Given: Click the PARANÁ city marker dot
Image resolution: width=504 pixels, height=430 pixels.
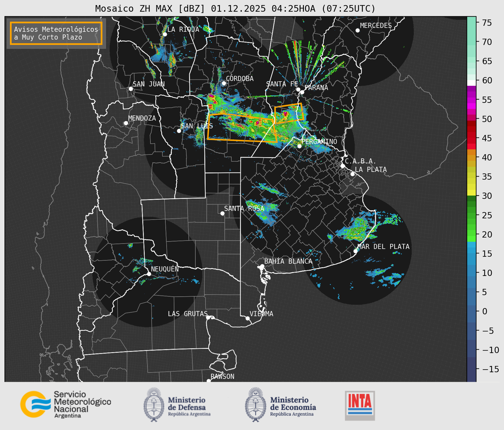Looking at the screenshot, I should pyautogui.click(x=302, y=92).
